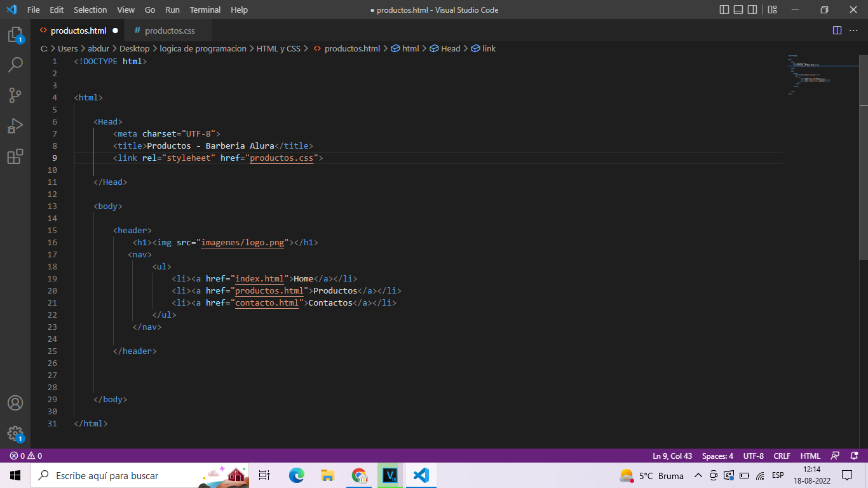Image resolution: width=868 pixels, height=488 pixels.
Task: Open the Run and Debug view
Action: coord(15,126)
